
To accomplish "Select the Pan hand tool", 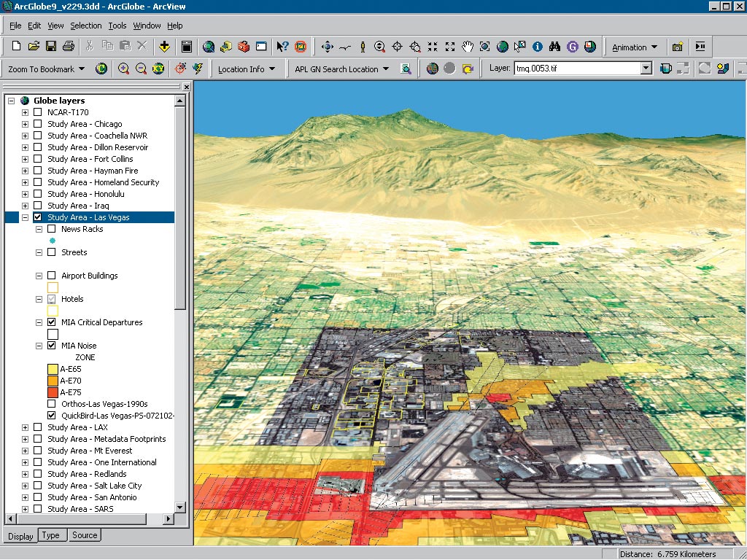I will click(x=468, y=47).
